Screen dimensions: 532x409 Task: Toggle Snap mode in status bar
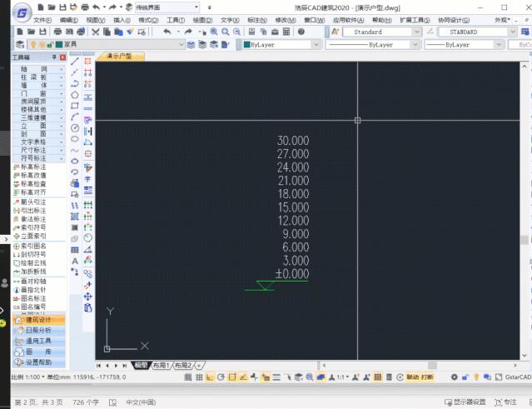tap(187, 377)
